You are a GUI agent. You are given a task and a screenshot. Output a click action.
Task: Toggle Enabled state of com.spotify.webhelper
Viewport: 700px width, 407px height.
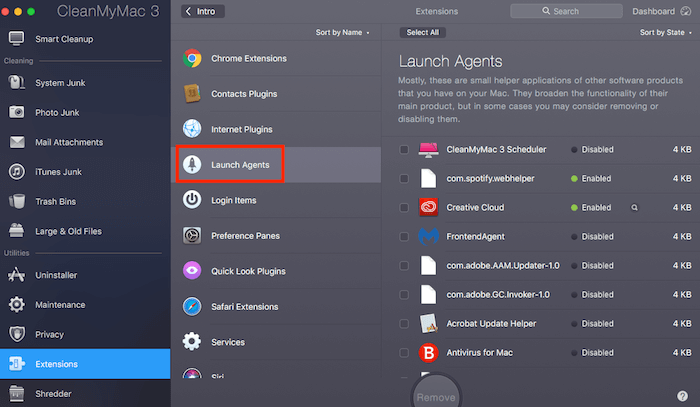click(x=591, y=179)
